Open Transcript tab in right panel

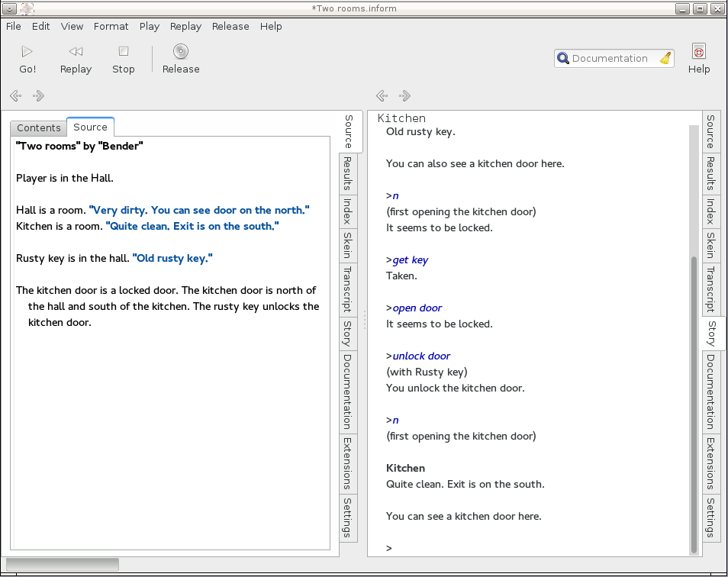coord(710,288)
